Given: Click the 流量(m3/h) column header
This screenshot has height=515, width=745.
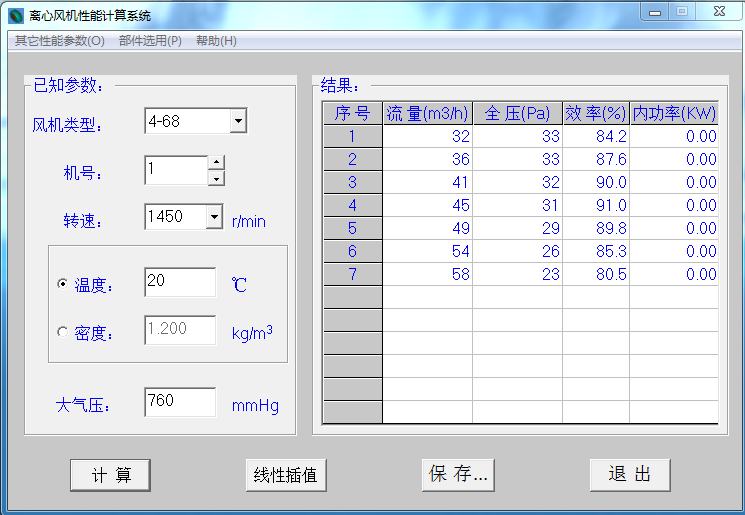Looking at the screenshot, I should 428,113.
